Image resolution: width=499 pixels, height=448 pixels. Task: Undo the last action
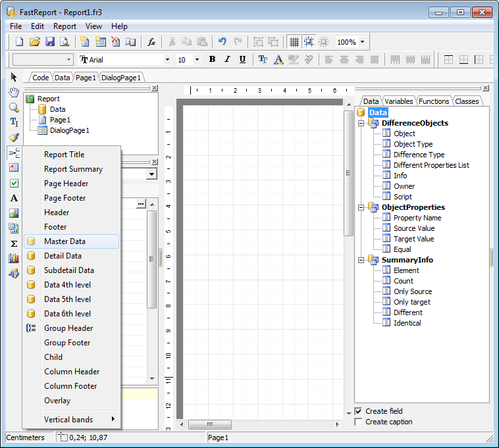(222, 41)
